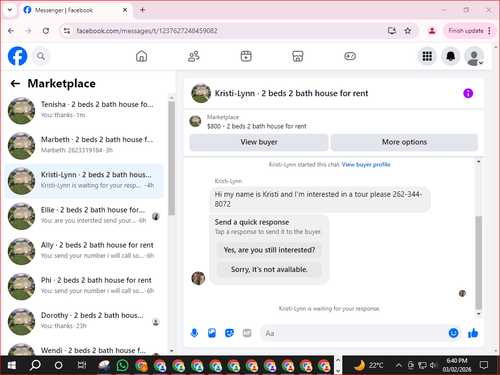Click the More options button
This screenshot has height=375, width=500.
pos(404,142)
